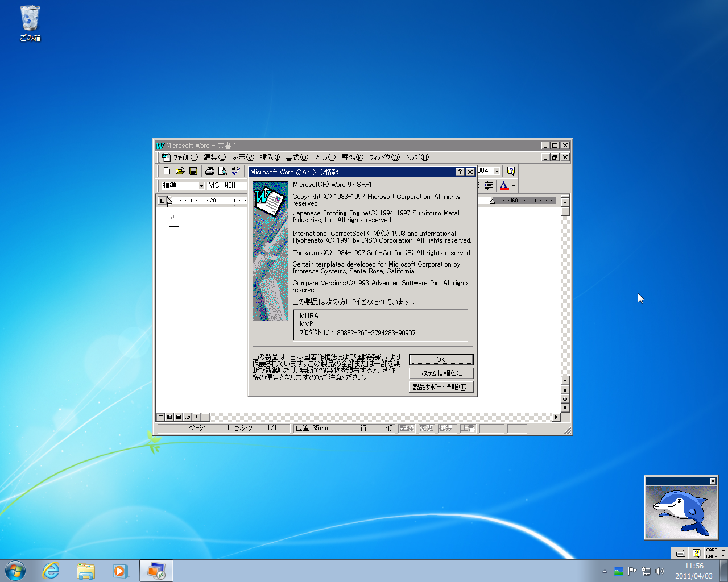Toggle the 記録 macro record indicator
The width and height of the screenshot is (728, 582).
(x=407, y=428)
